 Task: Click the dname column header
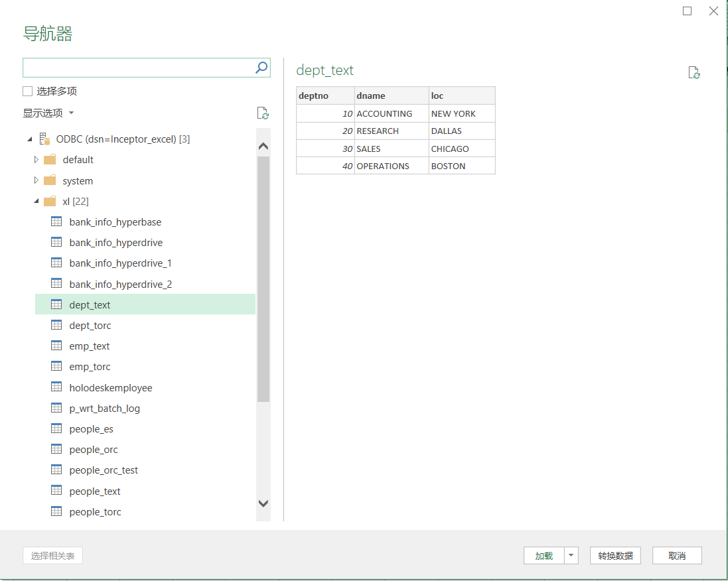pyautogui.click(x=391, y=96)
